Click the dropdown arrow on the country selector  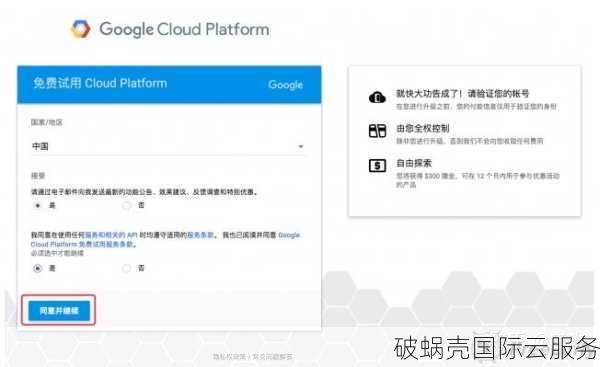(301, 147)
